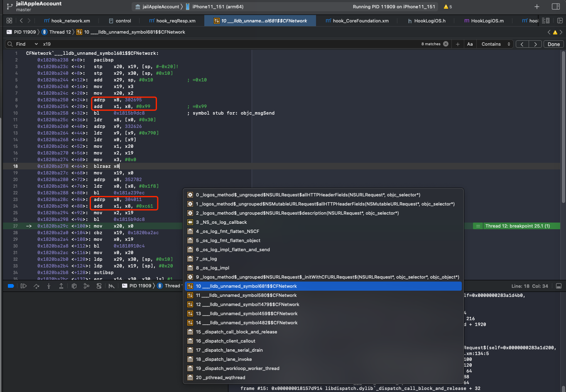
Task: Toggle Environment Overrides in the debug bar
Action: (99, 286)
